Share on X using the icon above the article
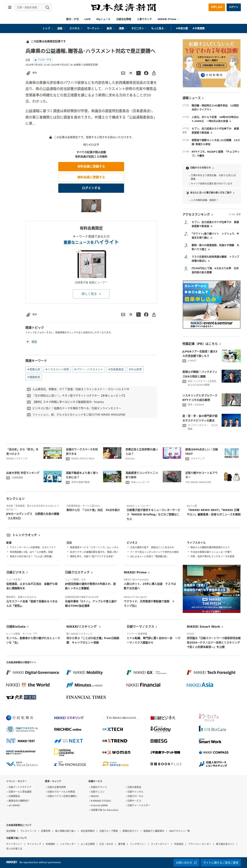247x868 pixels. pos(139,73)
